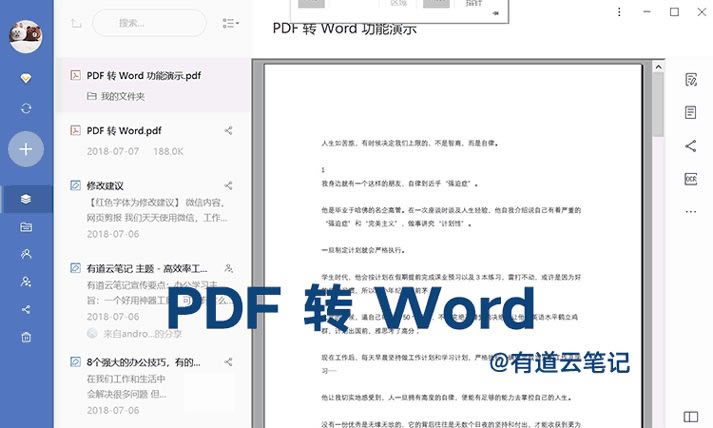713x428 pixels.
Task: Share the PDF 转 Word.pdf note
Action: click(228, 131)
